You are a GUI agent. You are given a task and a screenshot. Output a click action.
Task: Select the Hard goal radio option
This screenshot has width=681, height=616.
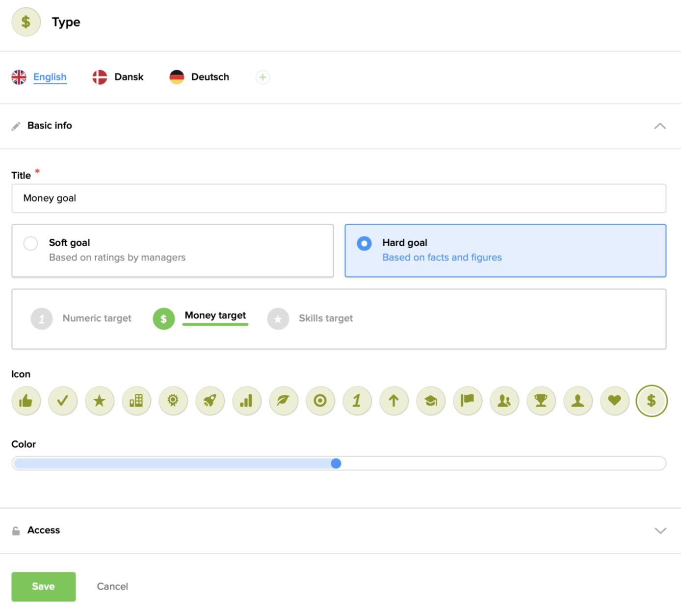[364, 243]
